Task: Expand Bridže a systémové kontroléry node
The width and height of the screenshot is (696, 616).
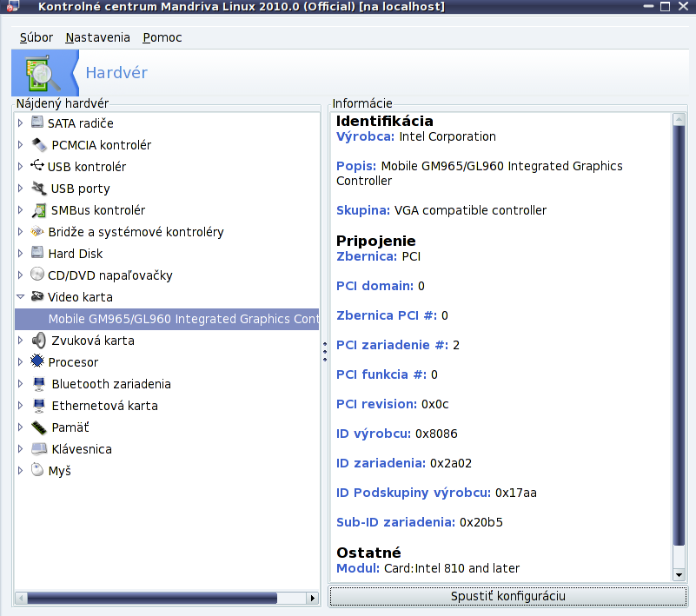Action: (20, 232)
